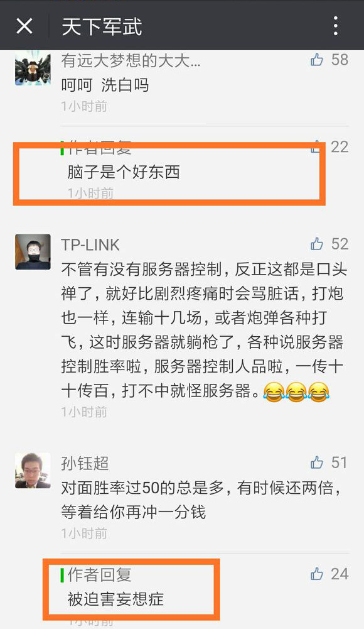Image resolution: width=364 pixels, height=629 pixels.
Task: Open TP-LINK's avatar
Action: coord(33,252)
